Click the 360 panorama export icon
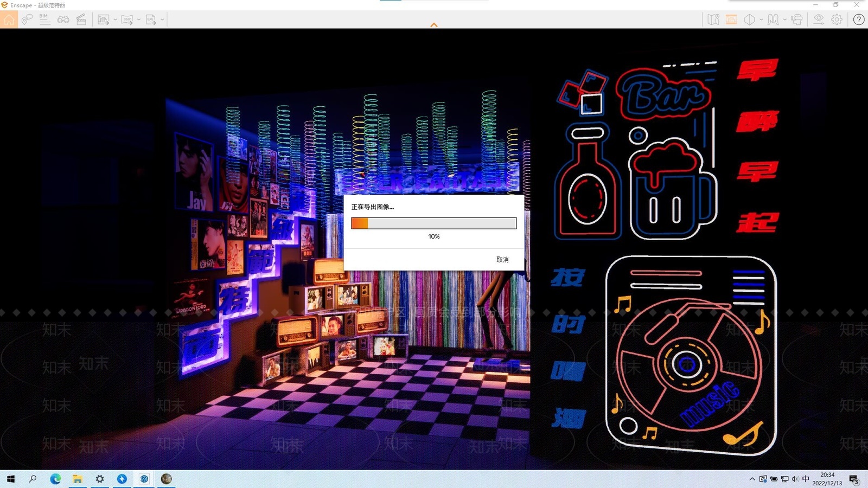This screenshot has width=868, height=488. [x=127, y=20]
